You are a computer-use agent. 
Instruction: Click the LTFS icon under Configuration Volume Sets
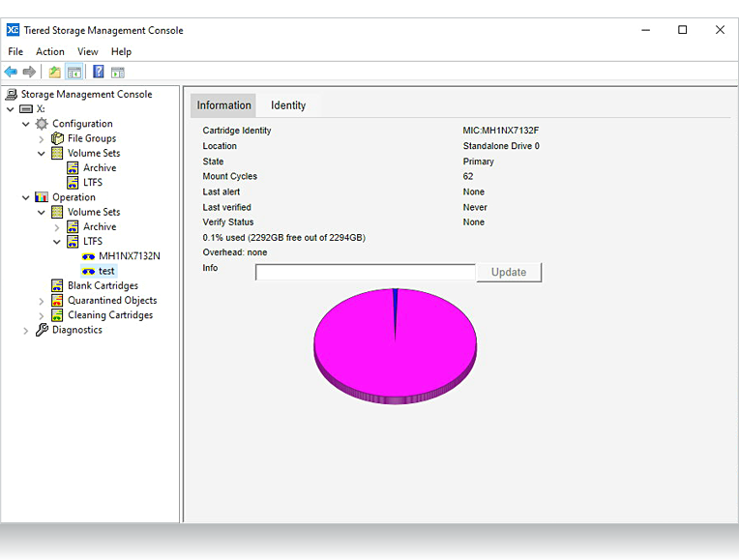pos(73,183)
